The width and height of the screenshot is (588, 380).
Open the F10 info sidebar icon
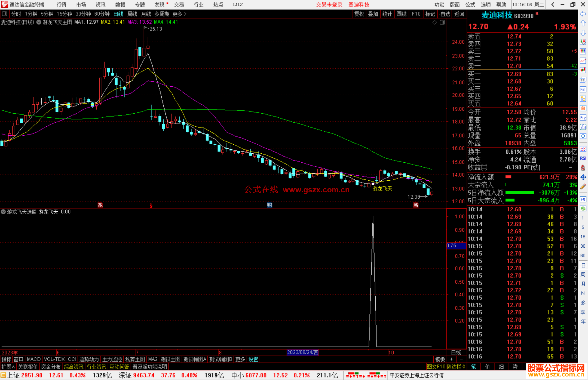click(x=583, y=89)
